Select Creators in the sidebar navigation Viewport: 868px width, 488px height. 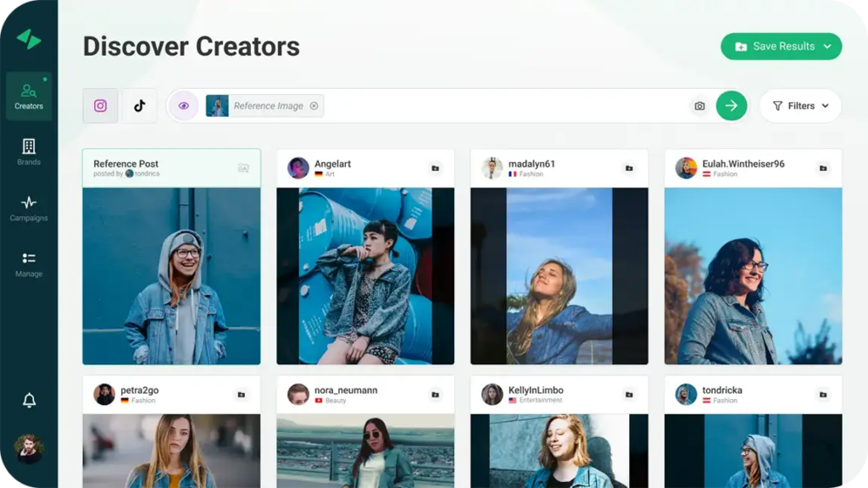[x=28, y=96]
